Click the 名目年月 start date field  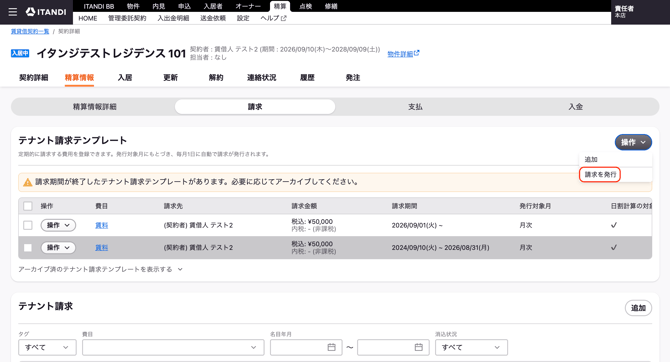click(306, 347)
